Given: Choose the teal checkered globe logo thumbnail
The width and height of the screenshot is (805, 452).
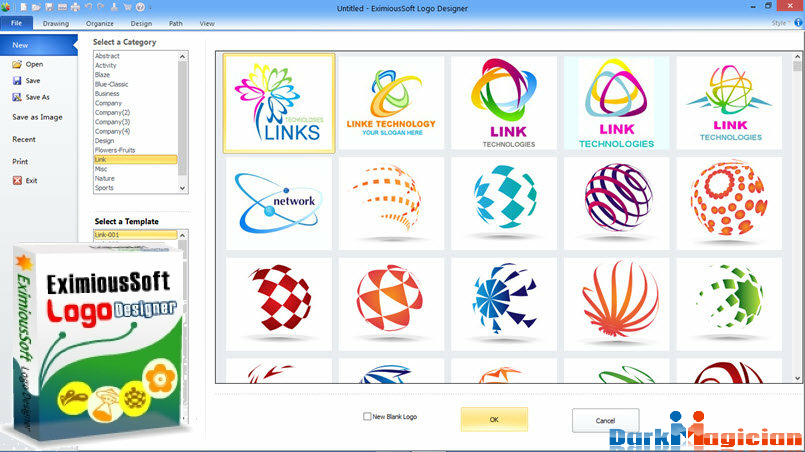Looking at the screenshot, I should (504, 203).
